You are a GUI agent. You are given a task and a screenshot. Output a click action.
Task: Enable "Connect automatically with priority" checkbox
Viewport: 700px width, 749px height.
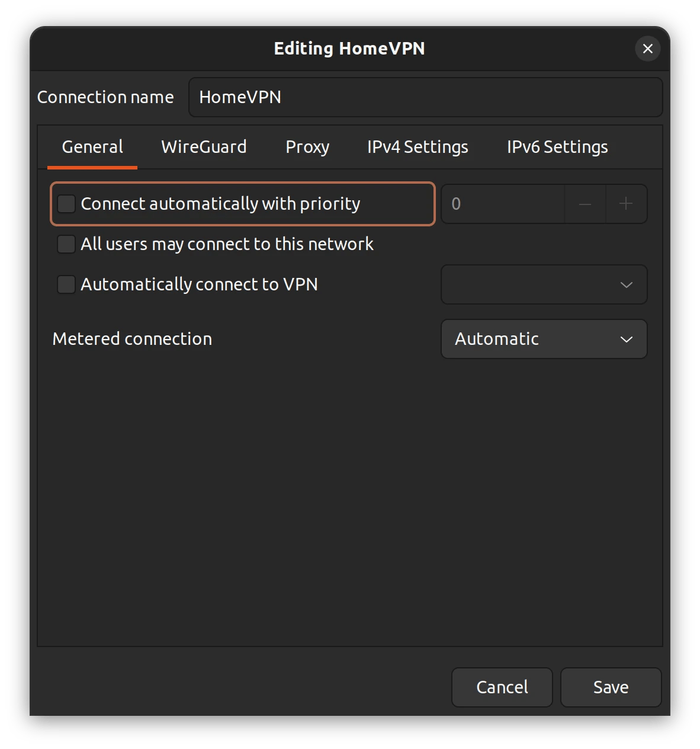[x=66, y=204]
